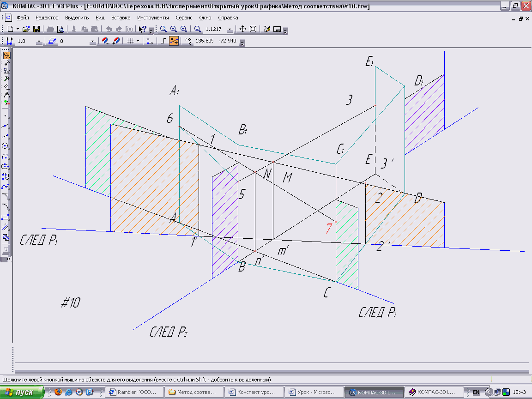Select the Rectangle drawing tool
This screenshot has width=532, height=399.
pyautogui.click(x=6, y=217)
